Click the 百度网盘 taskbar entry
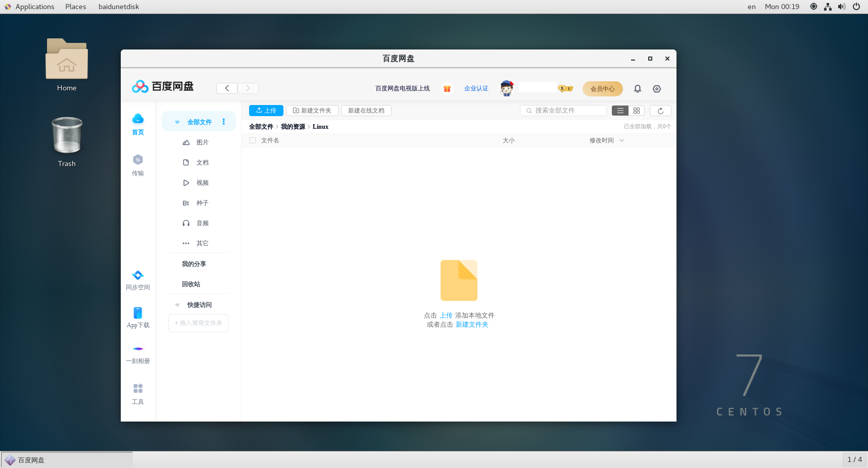Viewport: 868px width, 468px height. [x=67, y=460]
